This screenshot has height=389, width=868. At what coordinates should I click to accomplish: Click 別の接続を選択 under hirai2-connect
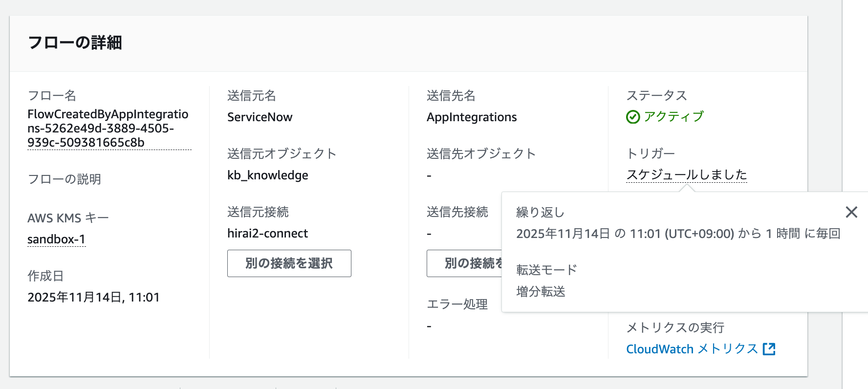pyautogui.click(x=289, y=263)
